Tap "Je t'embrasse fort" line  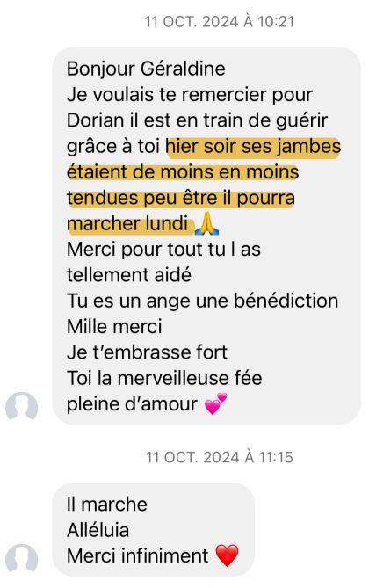click(147, 352)
